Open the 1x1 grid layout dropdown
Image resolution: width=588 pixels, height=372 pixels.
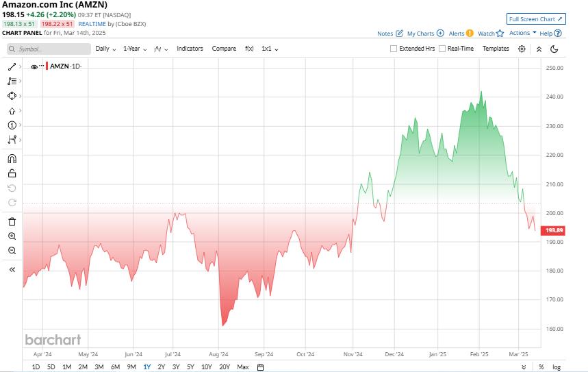click(x=270, y=49)
